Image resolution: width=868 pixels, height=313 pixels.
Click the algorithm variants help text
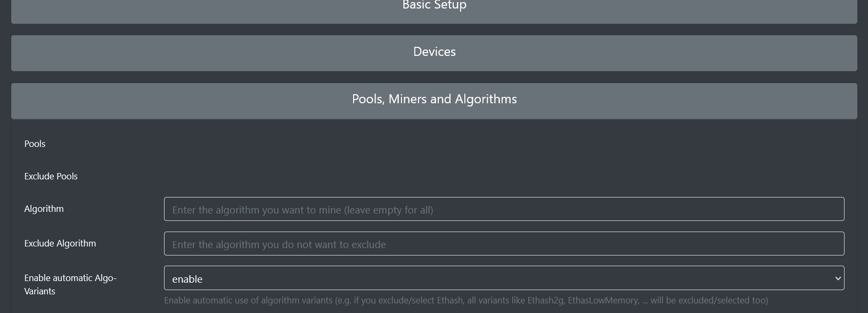pos(466,300)
